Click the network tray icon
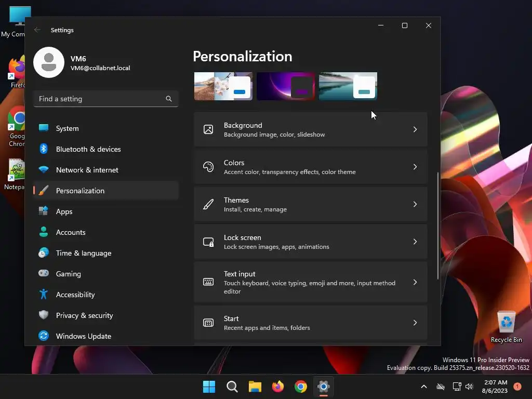This screenshot has width=532, height=399. click(457, 387)
